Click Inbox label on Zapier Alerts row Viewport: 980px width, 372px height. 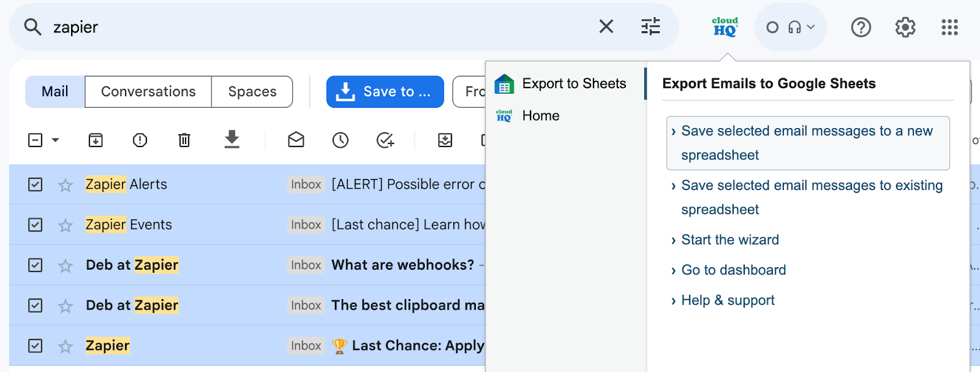[x=306, y=184]
